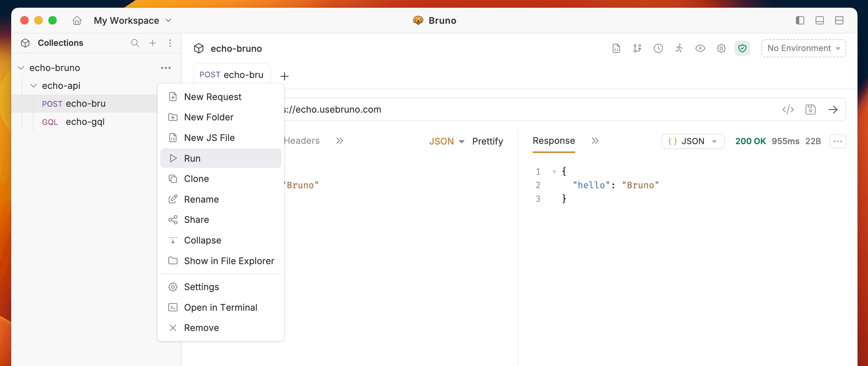Open the No Environment dropdown
This screenshot has width=868, height=366.
click(803, 48)
